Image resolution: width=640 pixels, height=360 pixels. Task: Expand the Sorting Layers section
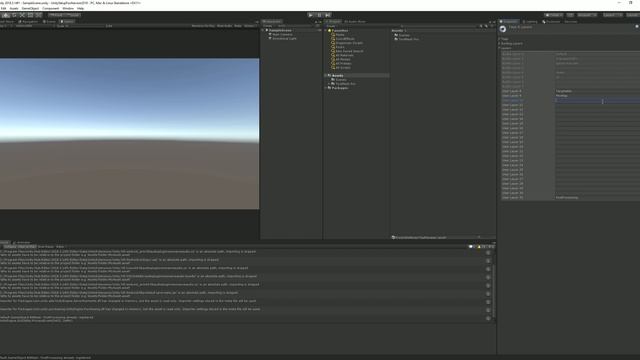pyautogui.click(x=500, y=43)
